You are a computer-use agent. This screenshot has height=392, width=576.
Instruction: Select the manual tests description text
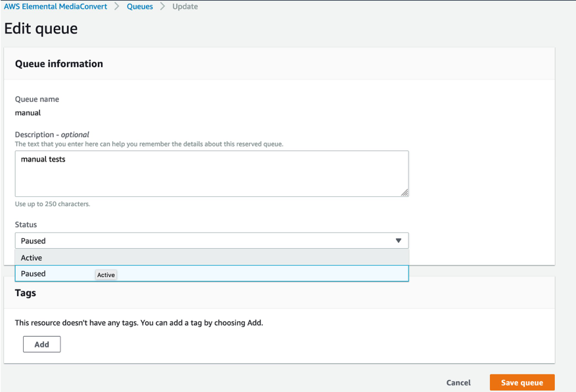click(45, 158)
